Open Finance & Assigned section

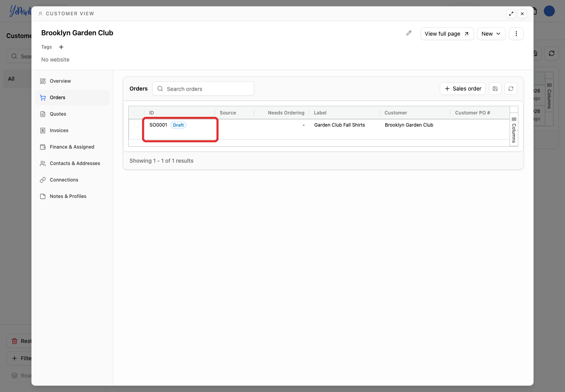(x=73, y=147)
